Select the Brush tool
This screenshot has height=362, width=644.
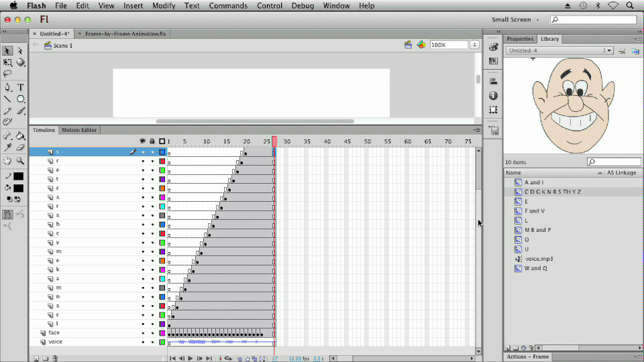pyautogui.click(x=20, y=111)
